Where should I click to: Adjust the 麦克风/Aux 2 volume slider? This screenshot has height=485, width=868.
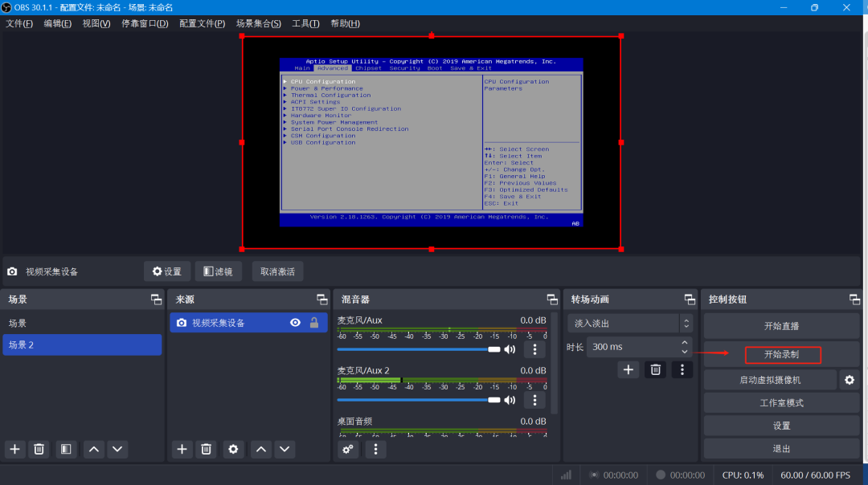point(419,400)
